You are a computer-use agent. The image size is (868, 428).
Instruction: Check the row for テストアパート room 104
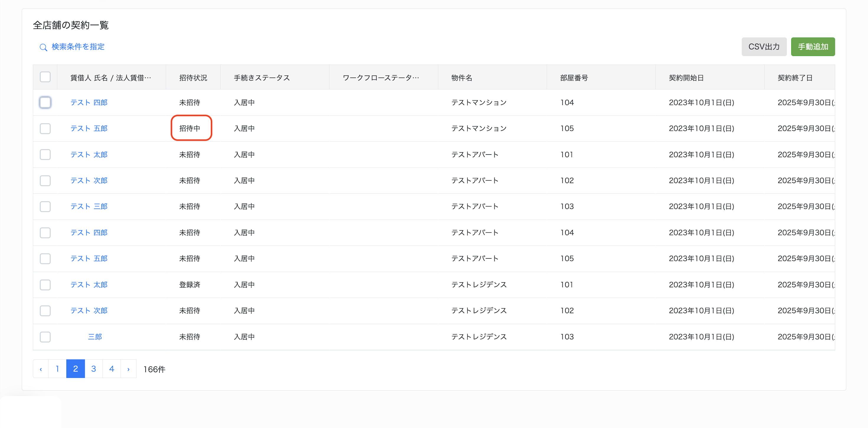point(45,233)
